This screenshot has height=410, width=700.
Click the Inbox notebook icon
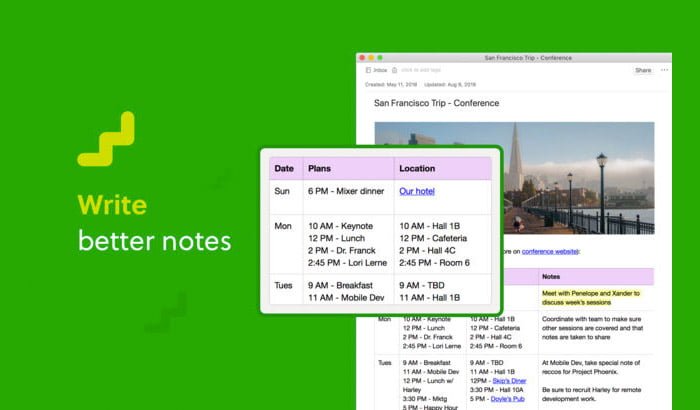368,70
